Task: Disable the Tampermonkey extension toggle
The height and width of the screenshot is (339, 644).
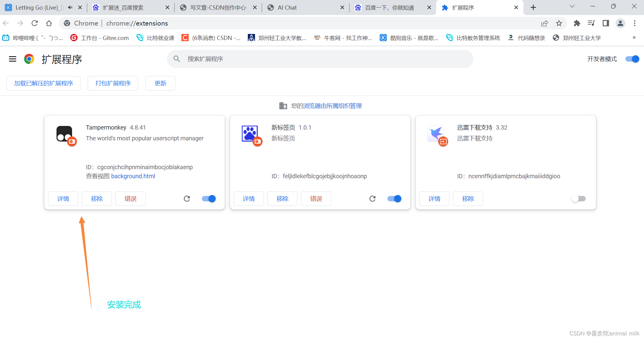Action: (x=209, y=199)
